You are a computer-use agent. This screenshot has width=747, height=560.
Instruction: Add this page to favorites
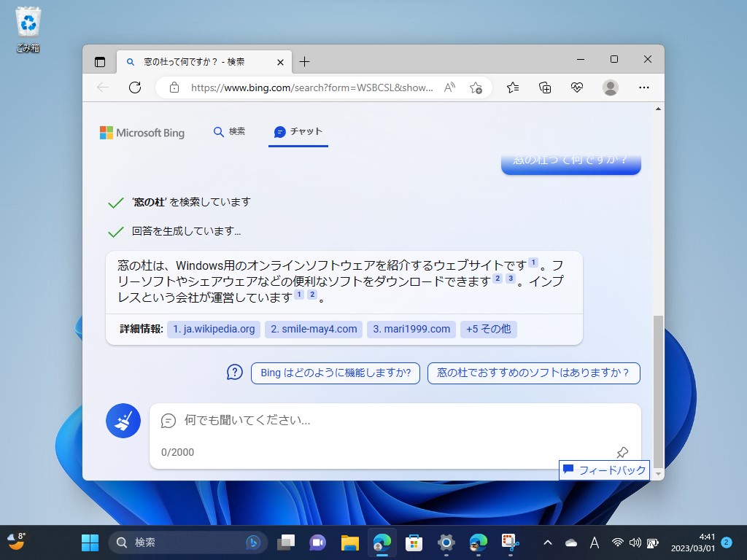pos(476,88)
